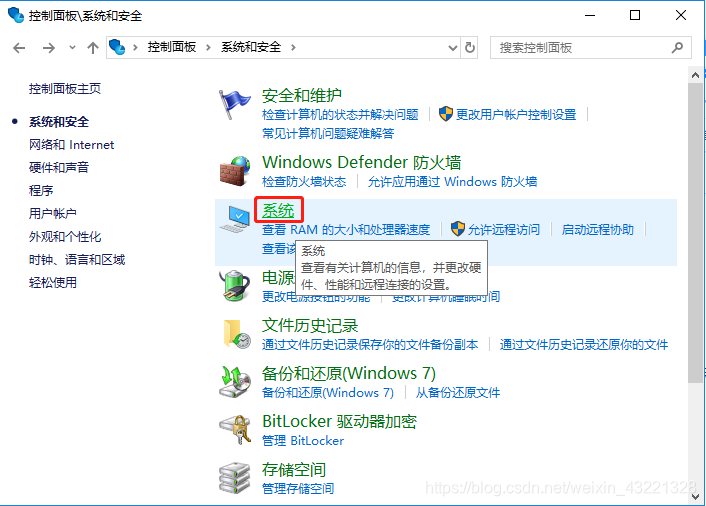Select 外观和个性化 category in sidebar
706x506 pixels.
(x=65, y=236)
